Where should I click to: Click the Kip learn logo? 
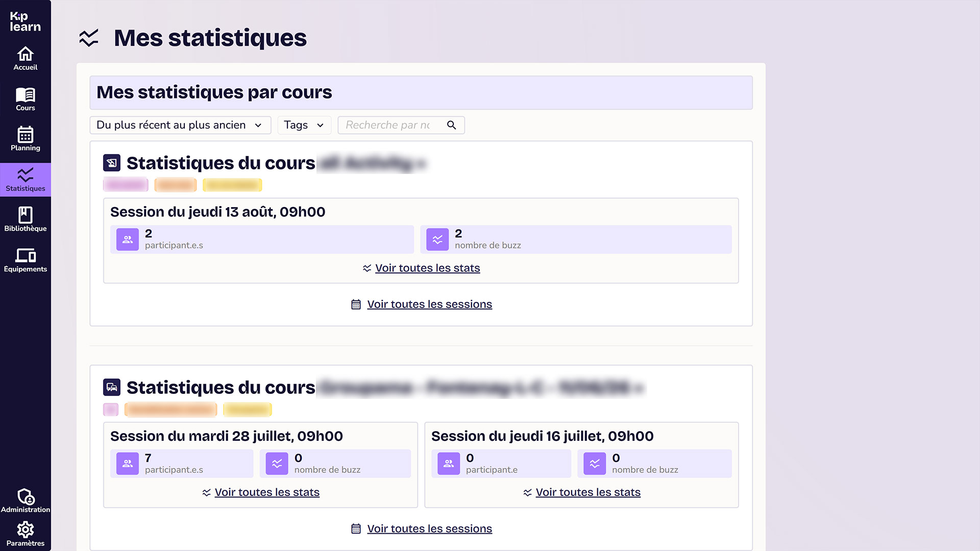25,22
